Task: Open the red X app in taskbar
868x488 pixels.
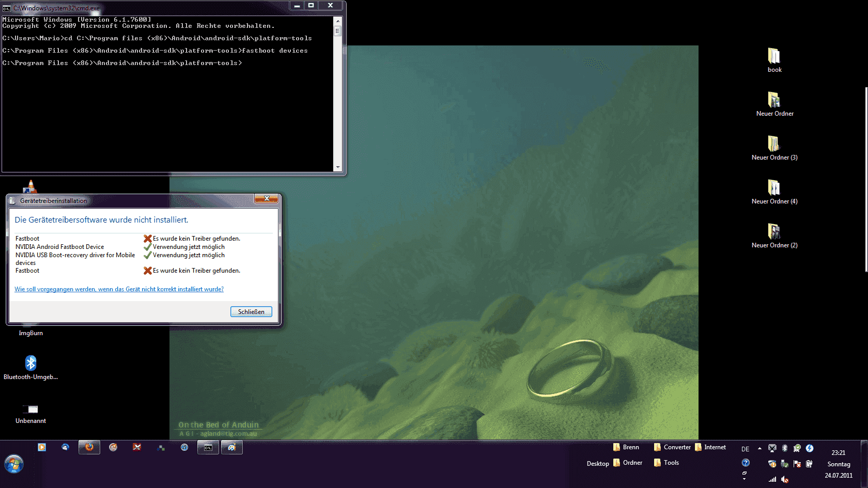Action: coord(137,447)
